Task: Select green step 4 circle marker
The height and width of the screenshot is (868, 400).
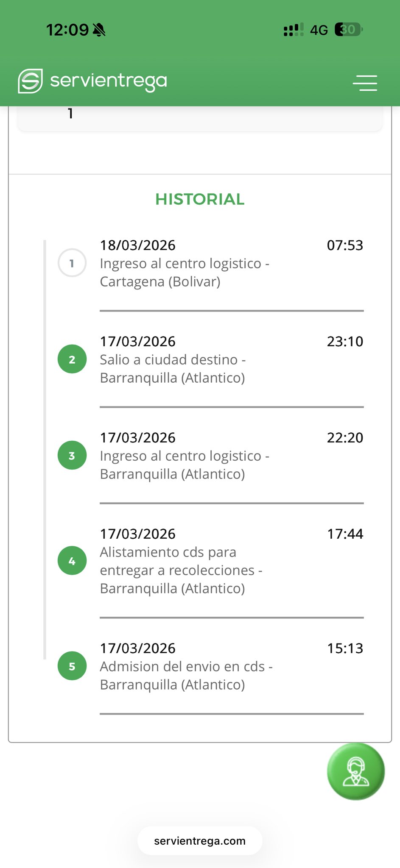Action: click(72, 560)
